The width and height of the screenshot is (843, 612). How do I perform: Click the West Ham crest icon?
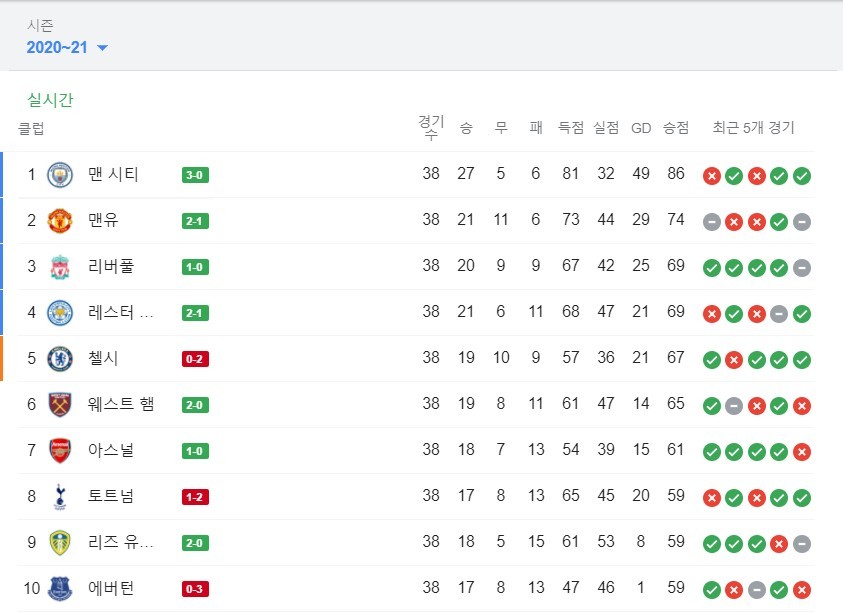[60, 404]
